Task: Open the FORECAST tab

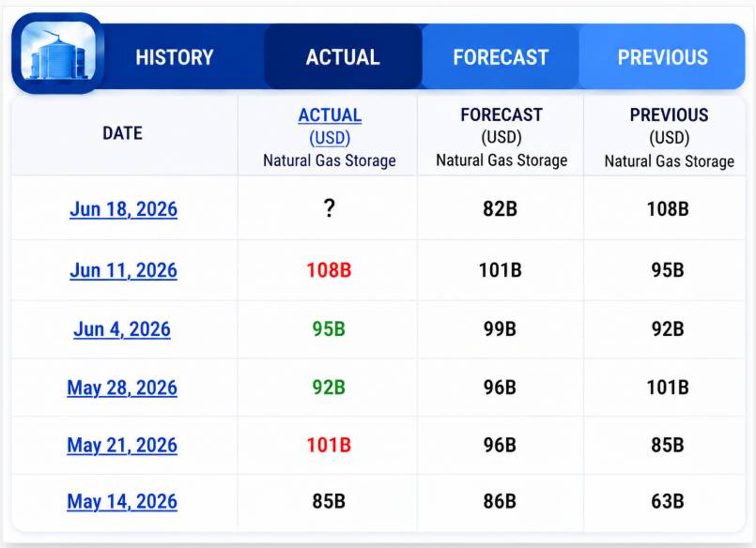Action: point(501,57)
